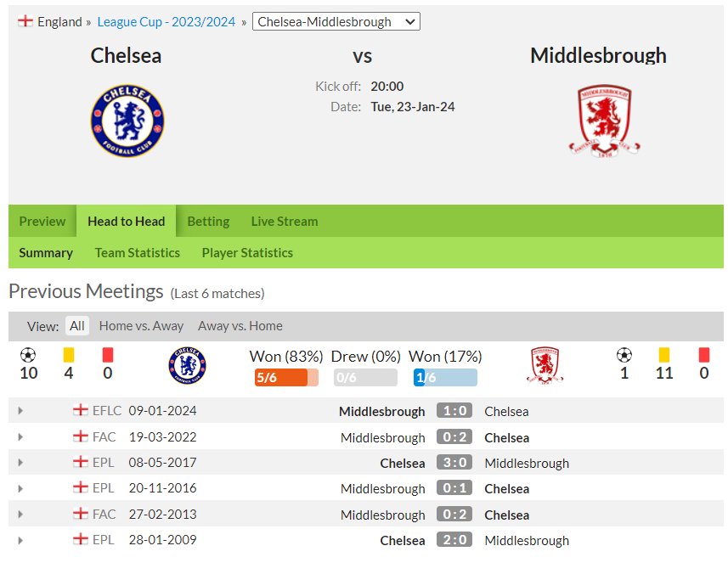Click small Chelsea crest in meetings summary
Image resolution: width=728 pixels, height=574 pixels.
tap(188, 366)
